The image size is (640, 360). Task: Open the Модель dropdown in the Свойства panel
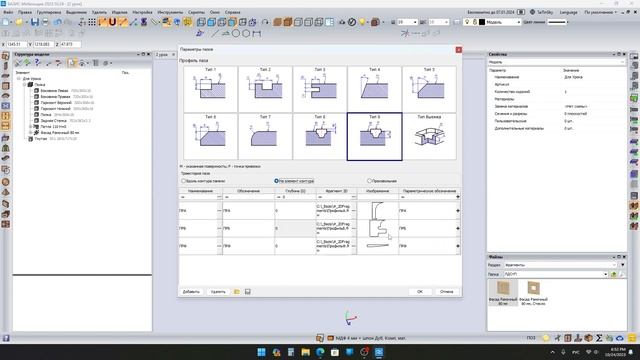click(622, 62)
